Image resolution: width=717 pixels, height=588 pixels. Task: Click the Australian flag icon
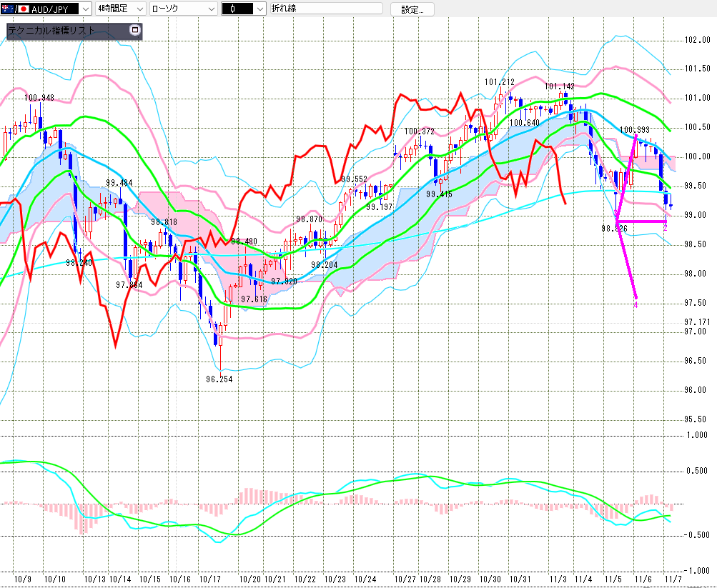point(8,9)
